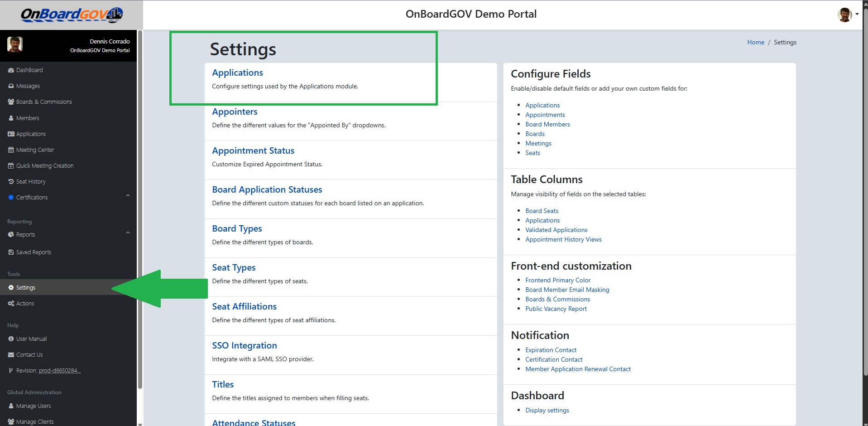
Task: Click the revision prod-d6650284 link
Action: tap(60, 371)
